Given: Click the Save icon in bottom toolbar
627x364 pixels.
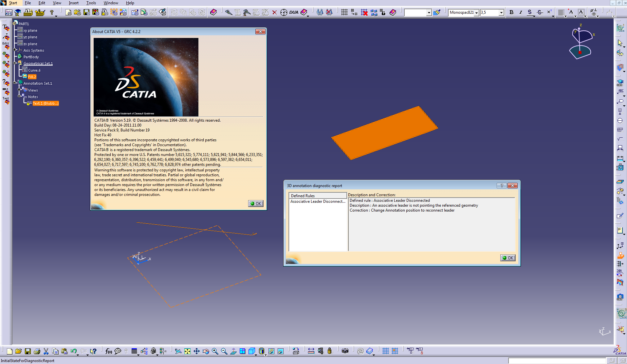Looking at the screenshot, I should (28, 351).
